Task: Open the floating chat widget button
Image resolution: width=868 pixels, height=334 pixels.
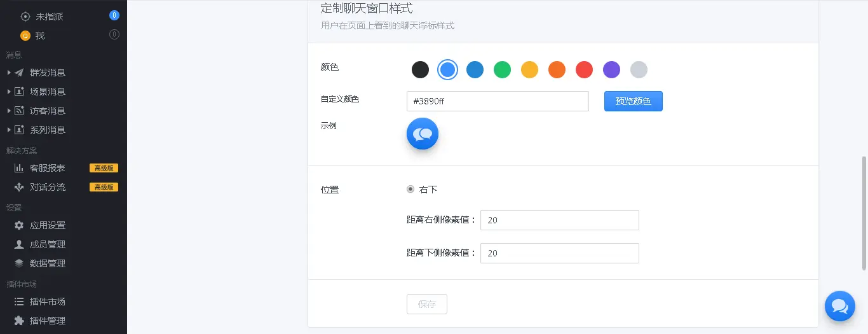Action: click(840, 306)
